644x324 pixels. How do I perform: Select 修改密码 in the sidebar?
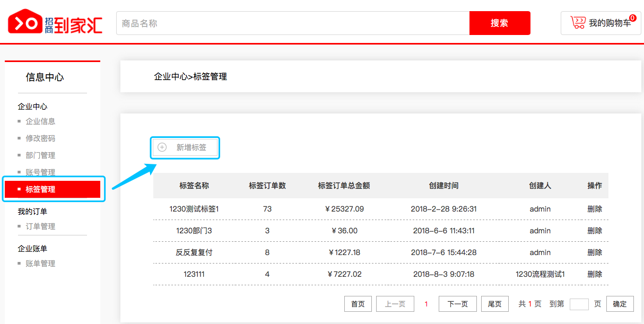[40, 138]
